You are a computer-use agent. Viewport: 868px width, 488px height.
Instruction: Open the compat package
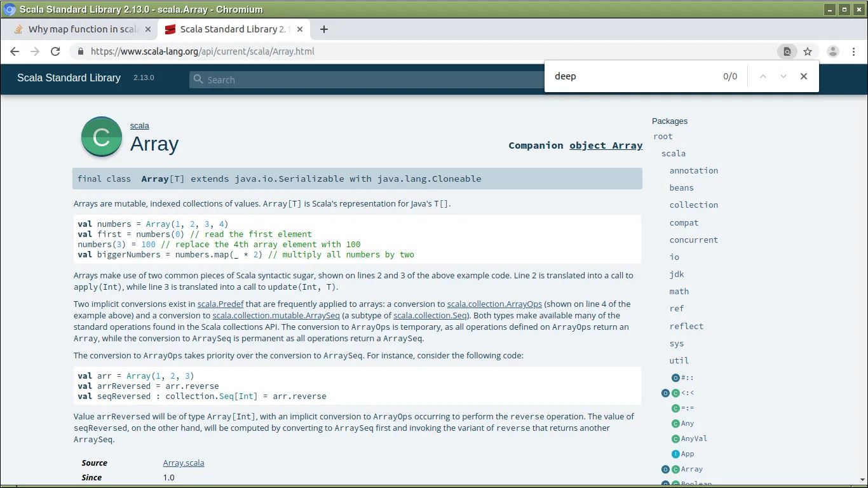684,223
